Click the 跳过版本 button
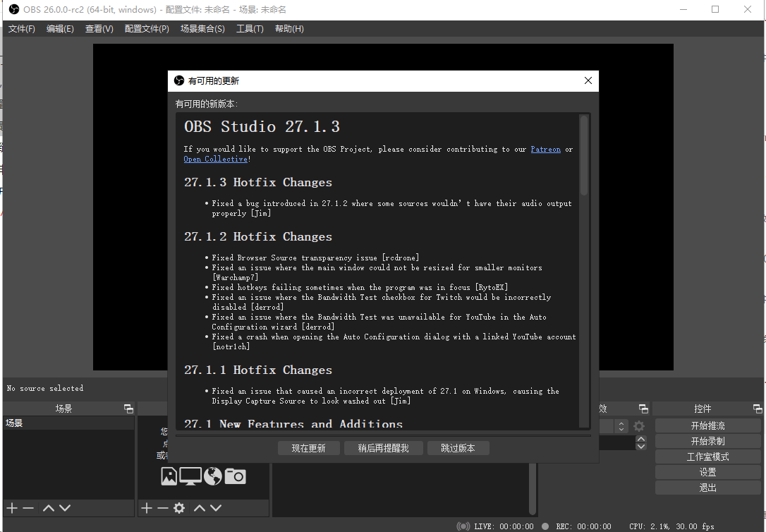 (x=458, y=448)
